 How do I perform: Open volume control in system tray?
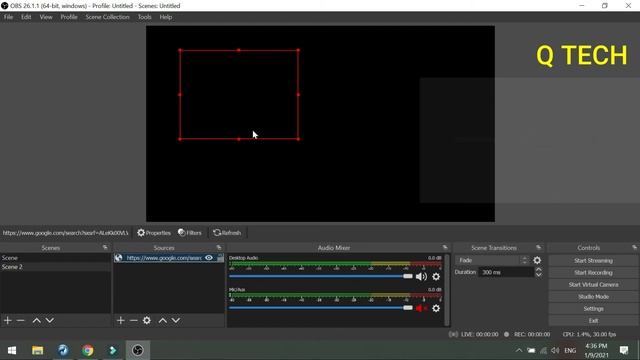click(x=555, y=350)
